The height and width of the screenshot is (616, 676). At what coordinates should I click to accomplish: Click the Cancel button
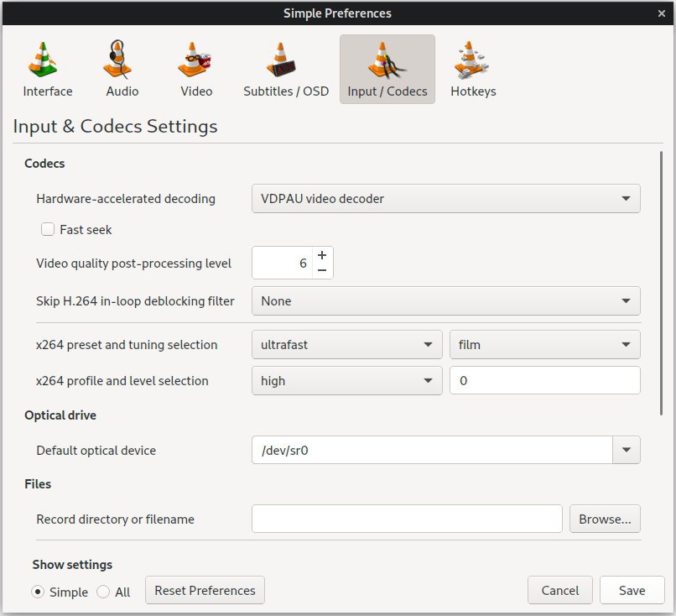click(559, 590)
